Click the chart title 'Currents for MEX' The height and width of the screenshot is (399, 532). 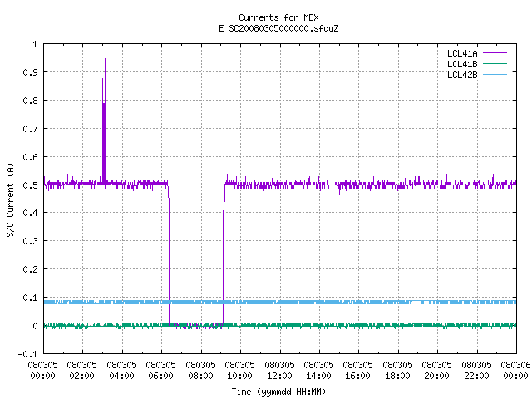coord(278,17)
